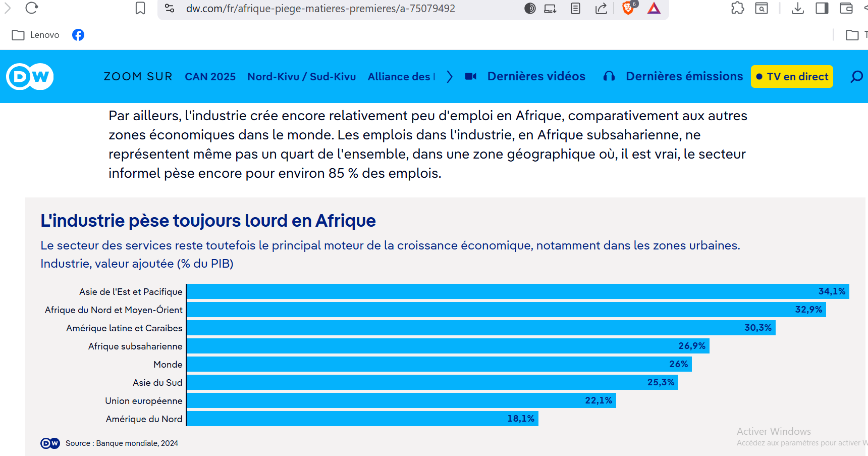
Task: Click the headphones icon beside Dernières émissions
Action: [x=609, y=76]
